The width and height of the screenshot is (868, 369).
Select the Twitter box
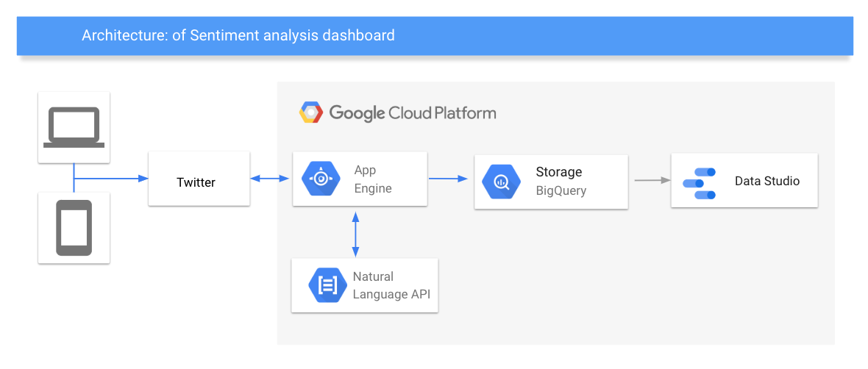point(199,180)
